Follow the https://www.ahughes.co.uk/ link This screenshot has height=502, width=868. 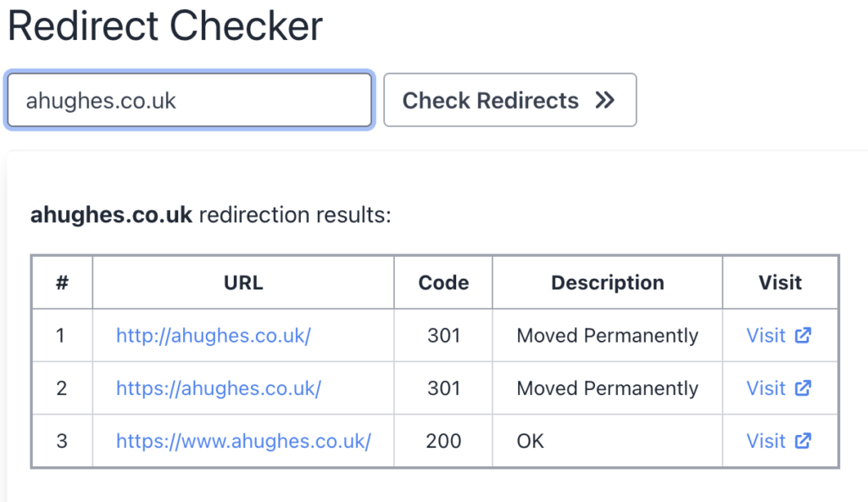point(243,441)
